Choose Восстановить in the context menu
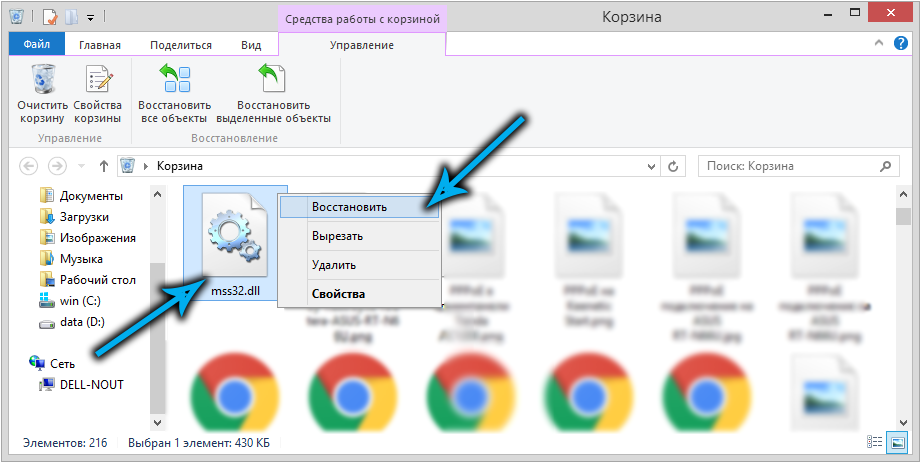 (359, 207)
